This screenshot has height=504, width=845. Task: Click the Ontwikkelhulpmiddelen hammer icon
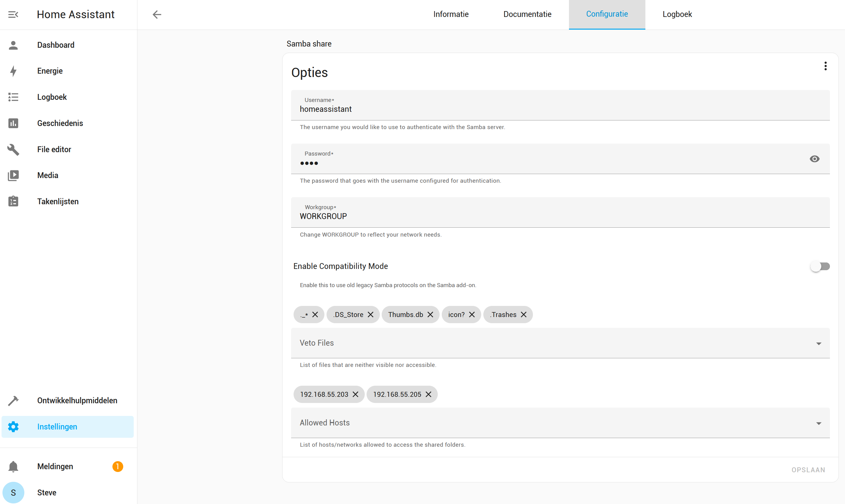pos(13,400)
